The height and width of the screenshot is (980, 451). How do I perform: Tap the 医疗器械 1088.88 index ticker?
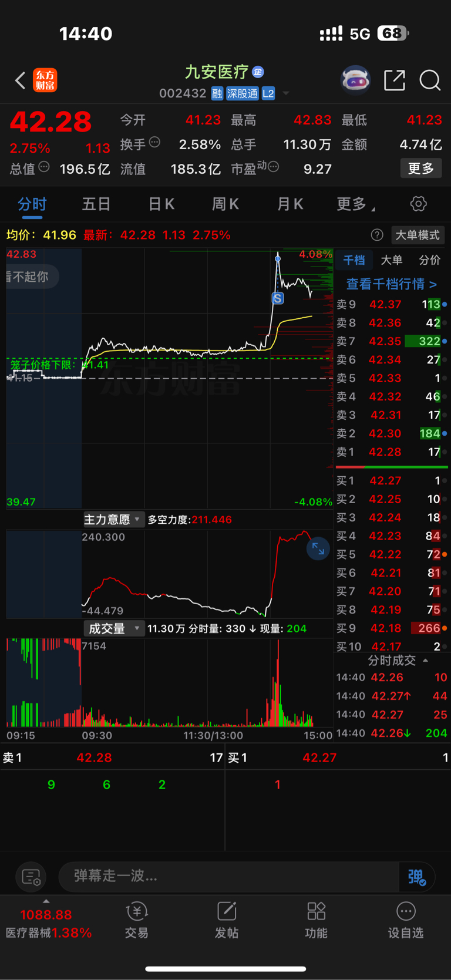pos(48,924)
